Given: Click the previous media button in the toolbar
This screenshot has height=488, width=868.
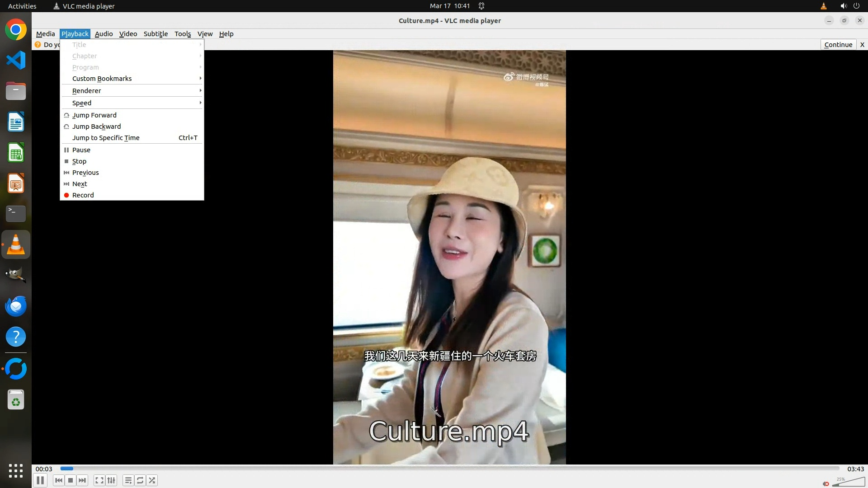Looking at the screenshot, I should pos(59,480).
